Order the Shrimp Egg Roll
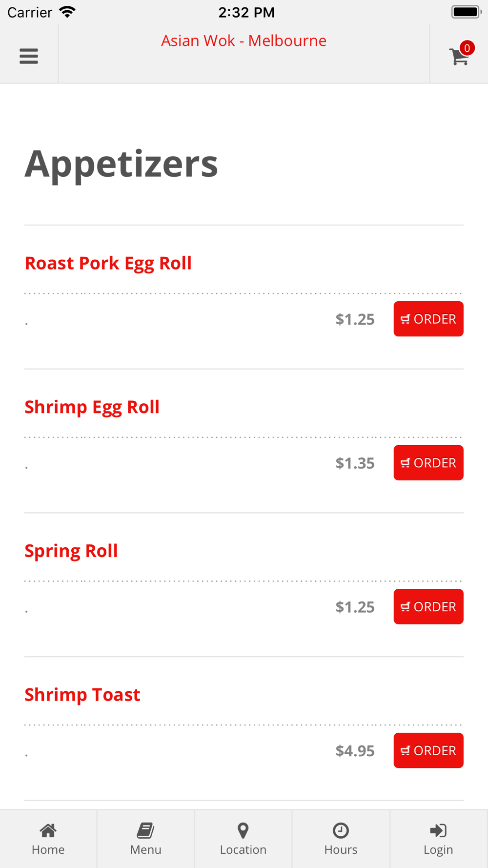Image resolution: width=488 pixels, height=868 pixels. [428, 463]
